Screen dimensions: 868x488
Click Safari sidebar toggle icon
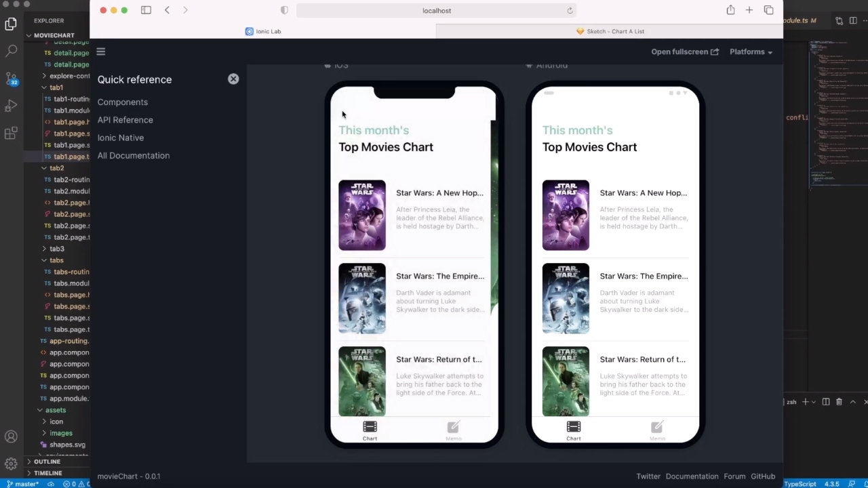tap(146, 10)
